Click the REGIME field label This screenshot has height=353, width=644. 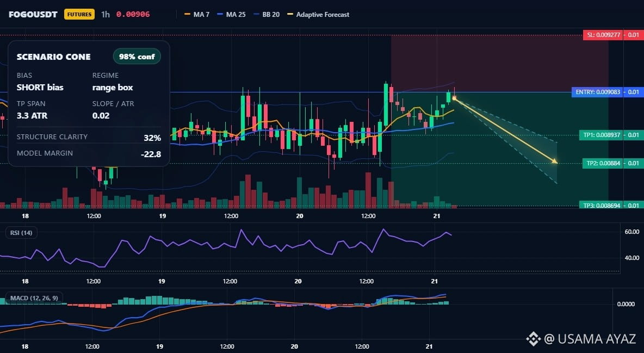[x=106, y=75]
